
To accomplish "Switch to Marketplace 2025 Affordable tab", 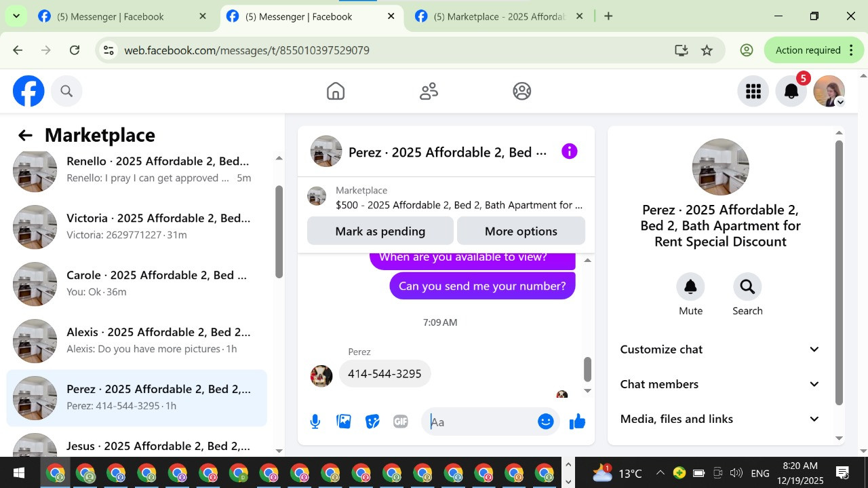I will click(x=498, y=16).
